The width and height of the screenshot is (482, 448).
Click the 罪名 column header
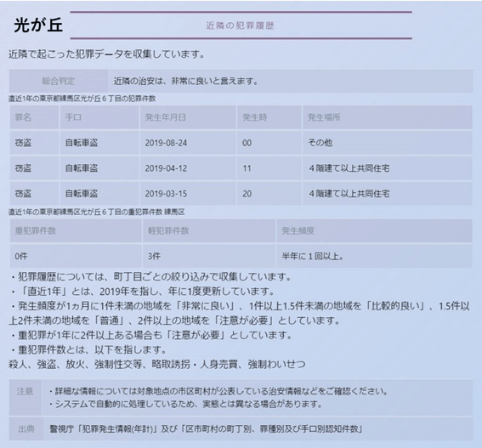(x=34, y=117)
